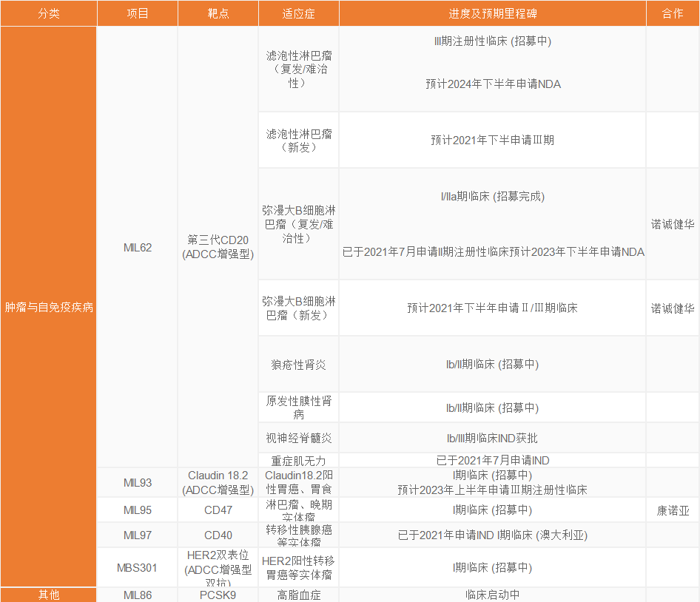Click the 分类 column header

coord(48,13)
